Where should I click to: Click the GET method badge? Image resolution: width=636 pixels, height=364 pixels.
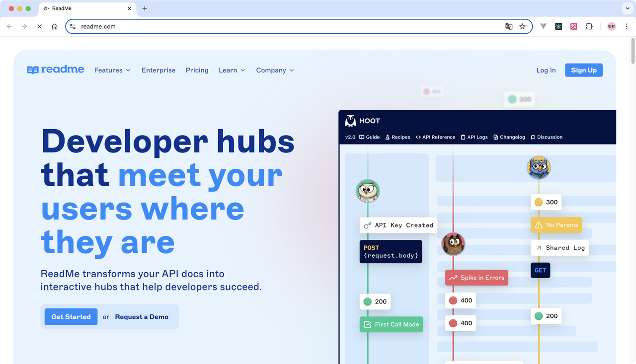tap(540, 270)
